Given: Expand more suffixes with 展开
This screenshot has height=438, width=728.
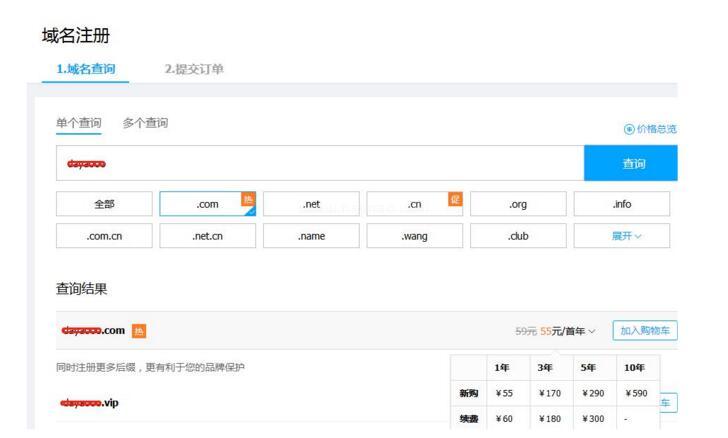Looking at the screenshot, I should (x=621, y=236).
